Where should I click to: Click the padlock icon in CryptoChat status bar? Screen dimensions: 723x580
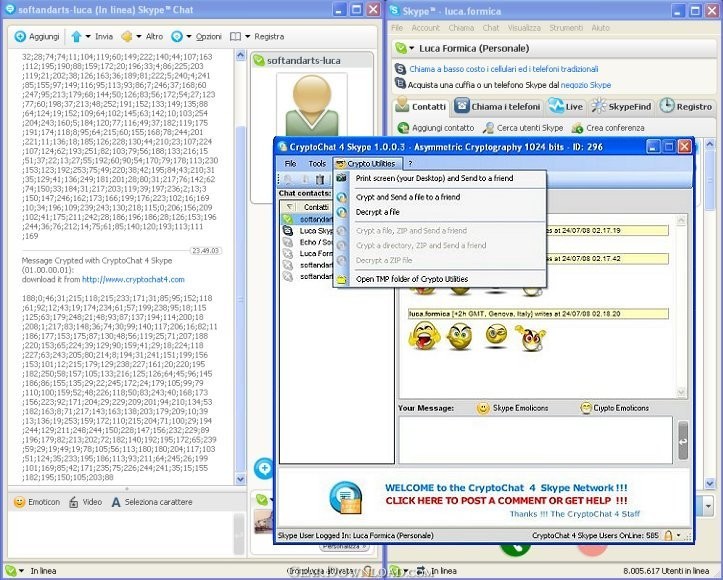click(x=668, y=536)
